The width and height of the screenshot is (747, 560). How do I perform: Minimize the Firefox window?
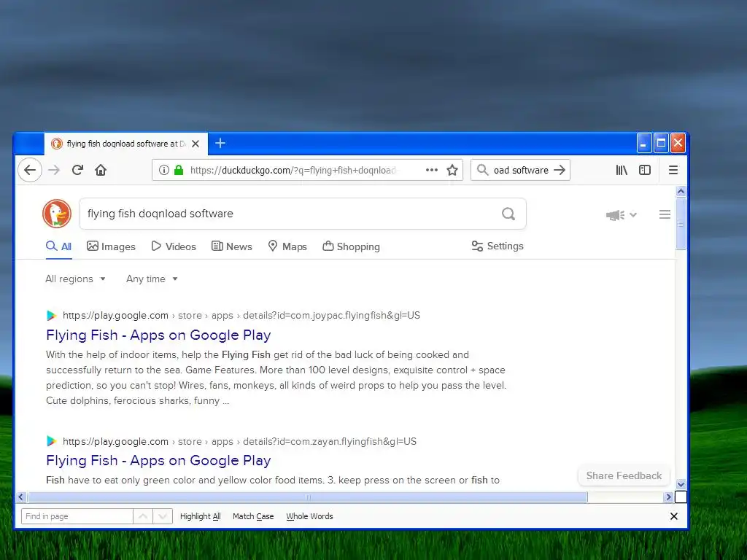pos(643,143)
